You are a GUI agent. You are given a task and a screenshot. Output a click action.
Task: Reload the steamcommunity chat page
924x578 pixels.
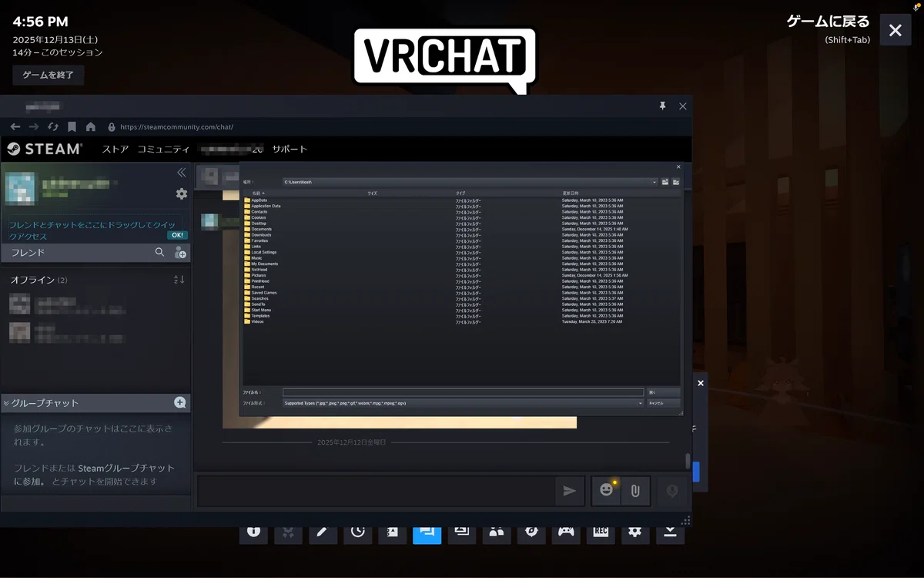[53, 126]
